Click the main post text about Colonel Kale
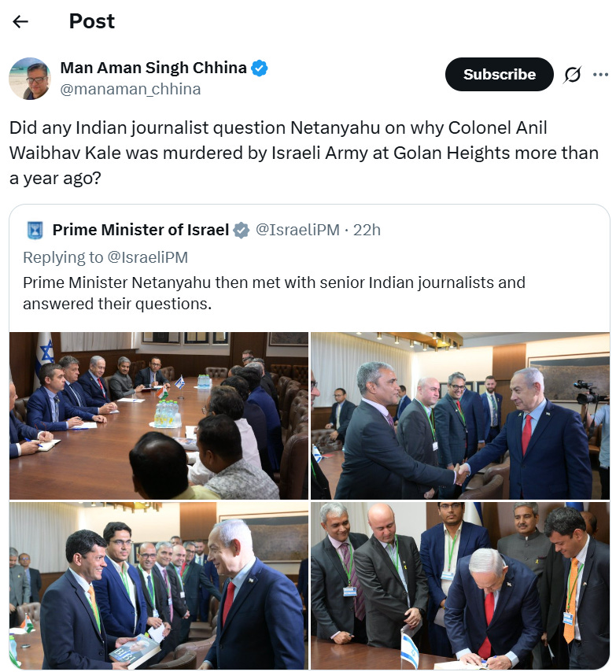 point(304,153)
